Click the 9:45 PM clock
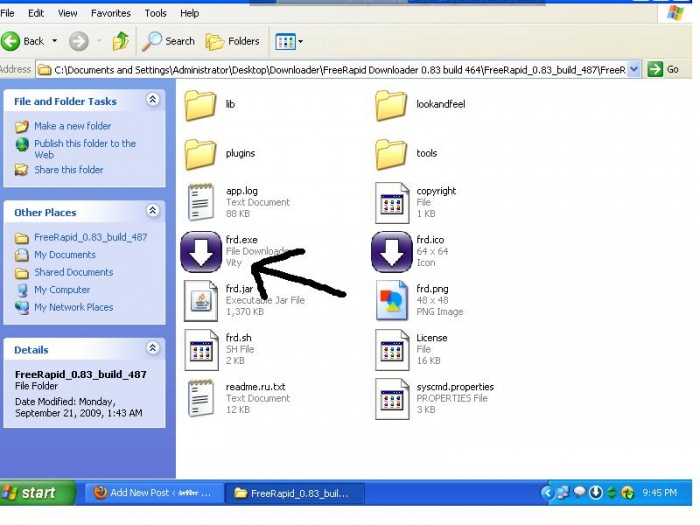 659,493
